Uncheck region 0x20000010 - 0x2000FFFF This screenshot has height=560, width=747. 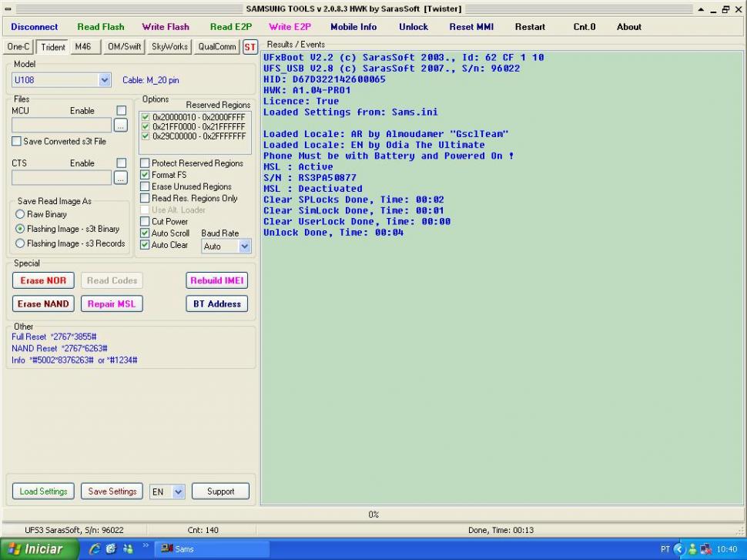[146, 117]
